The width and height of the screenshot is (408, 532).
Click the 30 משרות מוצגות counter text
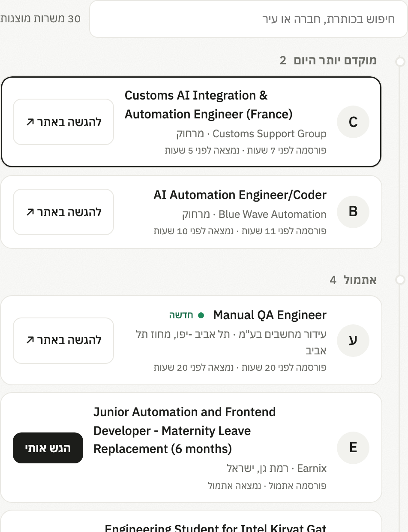[x=40, y=19]
